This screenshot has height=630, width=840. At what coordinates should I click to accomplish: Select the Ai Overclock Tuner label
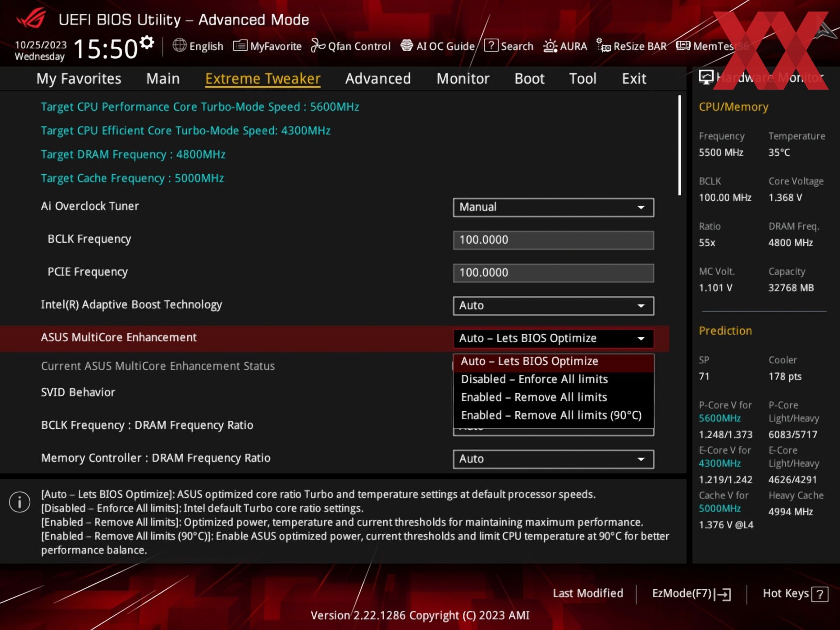click(x=90, y=206)
